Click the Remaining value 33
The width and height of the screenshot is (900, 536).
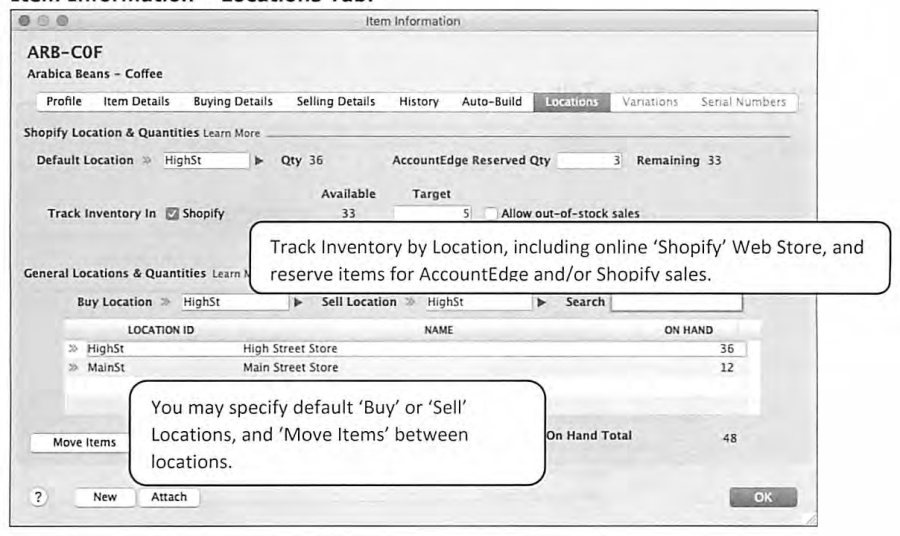(714, 160)
